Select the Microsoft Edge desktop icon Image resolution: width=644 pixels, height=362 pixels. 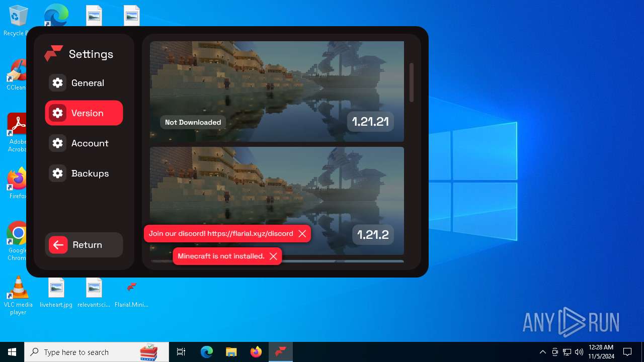click(56, 15)
